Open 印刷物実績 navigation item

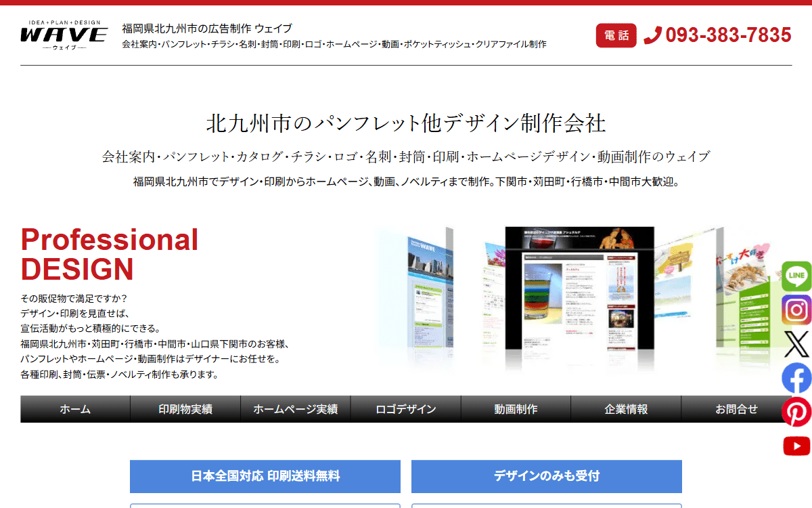[x=185, y=409]
